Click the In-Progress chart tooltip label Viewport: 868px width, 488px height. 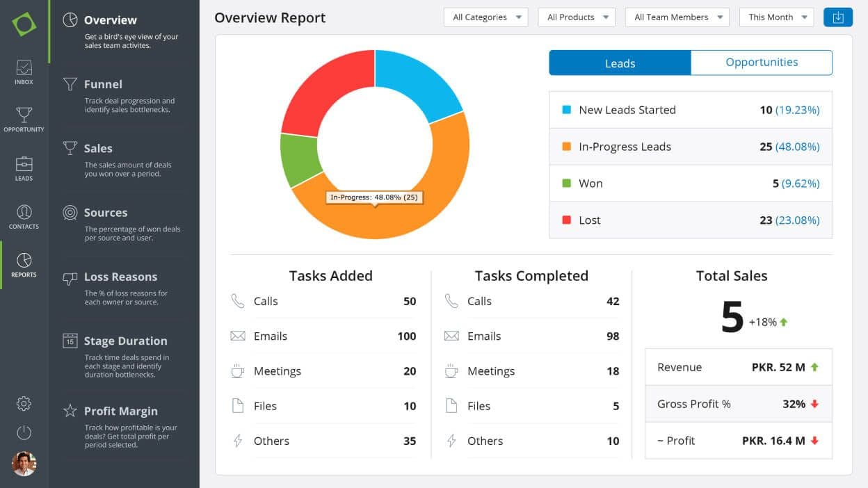pyautogui.click(x=375, y=197)
